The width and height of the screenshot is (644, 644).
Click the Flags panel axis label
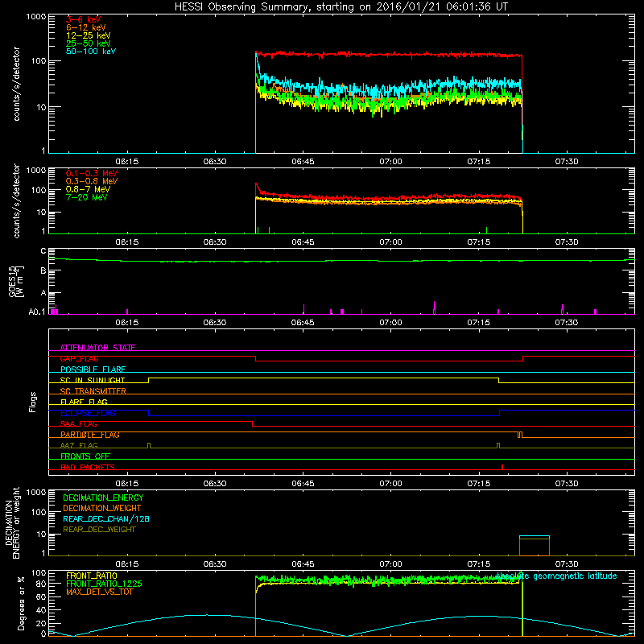pyautogui.click(x=33, y=402)
